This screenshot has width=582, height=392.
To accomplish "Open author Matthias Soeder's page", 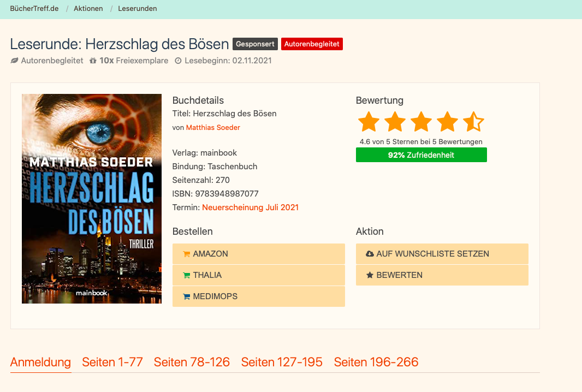I will [213, 127].
